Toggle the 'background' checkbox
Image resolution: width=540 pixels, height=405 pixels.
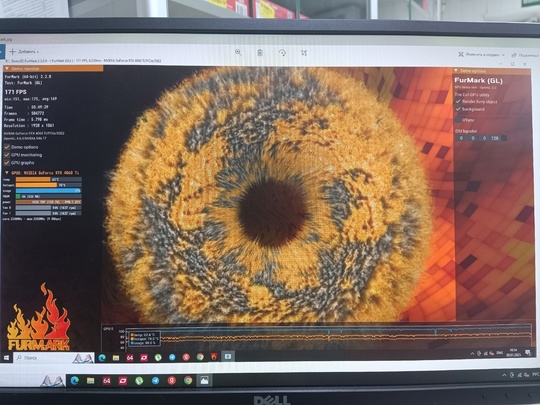(x=458, y=109)
